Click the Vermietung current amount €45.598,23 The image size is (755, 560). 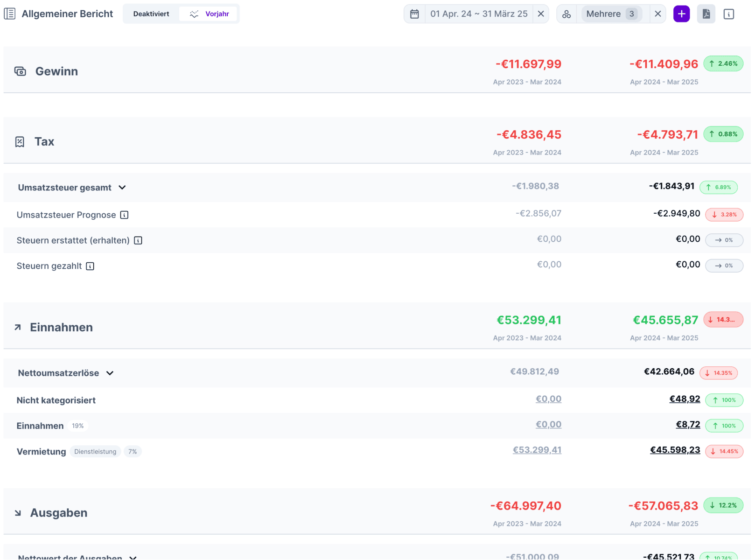(675, 450)
